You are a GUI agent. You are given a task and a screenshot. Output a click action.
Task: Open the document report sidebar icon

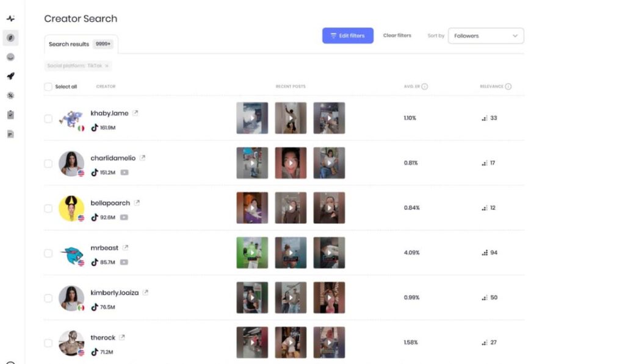[x=11, y=134]
